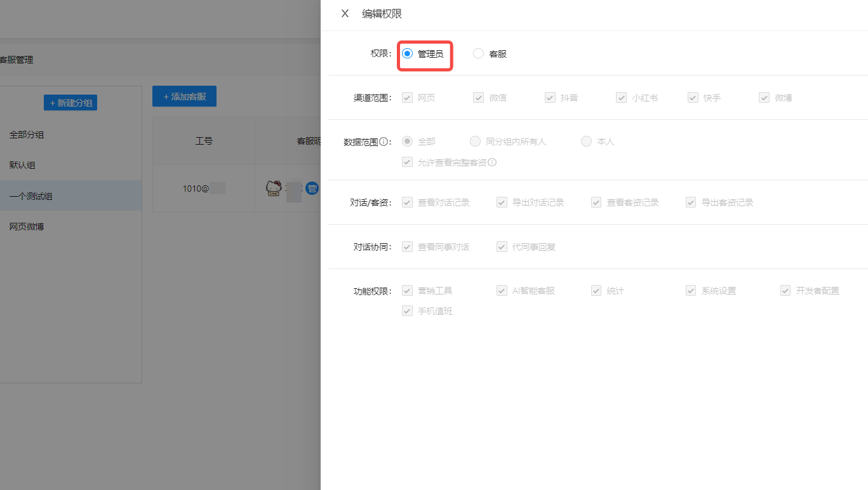Toggle the 代同事回复 checkbox

(x=502, y=246)
